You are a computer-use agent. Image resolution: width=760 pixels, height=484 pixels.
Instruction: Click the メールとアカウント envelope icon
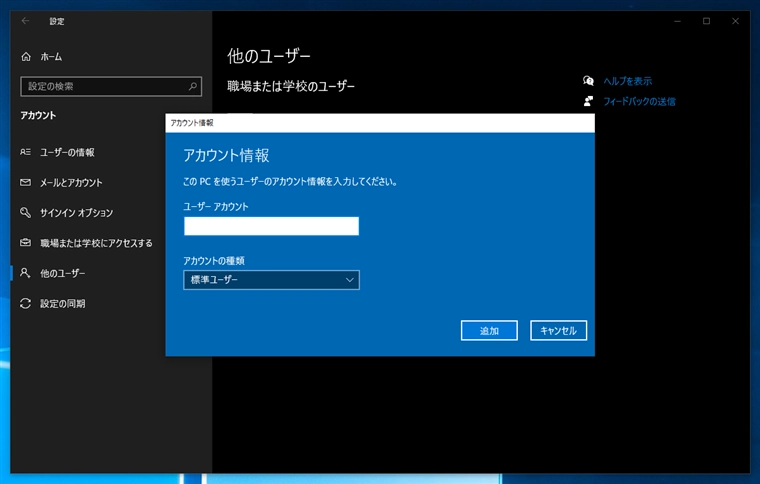click(25, 182)
